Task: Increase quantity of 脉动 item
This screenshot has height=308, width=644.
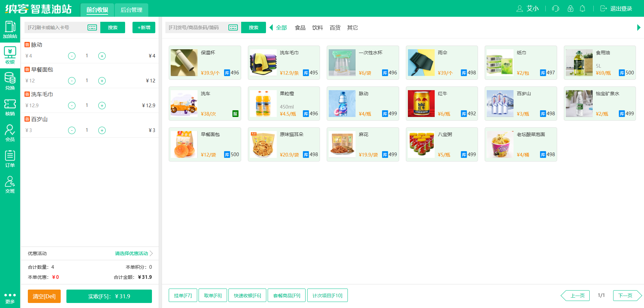Action: pyautogui.click(x=102, y=56)
